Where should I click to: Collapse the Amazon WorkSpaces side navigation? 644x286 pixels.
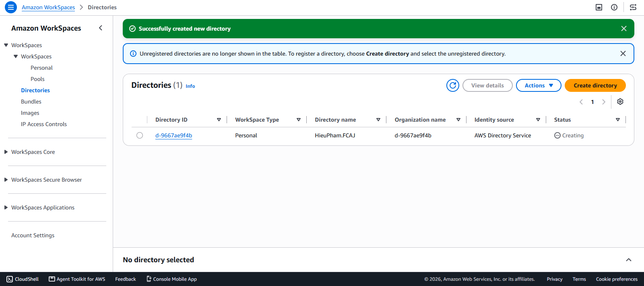(101, 28)
